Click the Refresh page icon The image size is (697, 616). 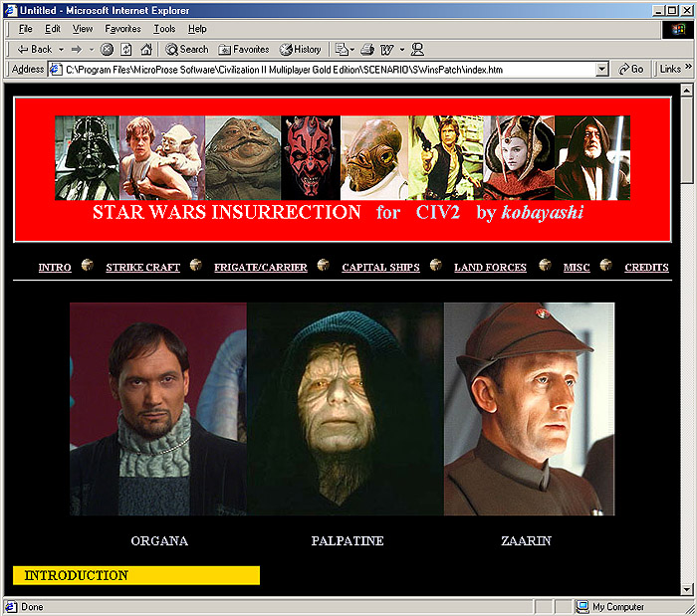pos(126,49)
